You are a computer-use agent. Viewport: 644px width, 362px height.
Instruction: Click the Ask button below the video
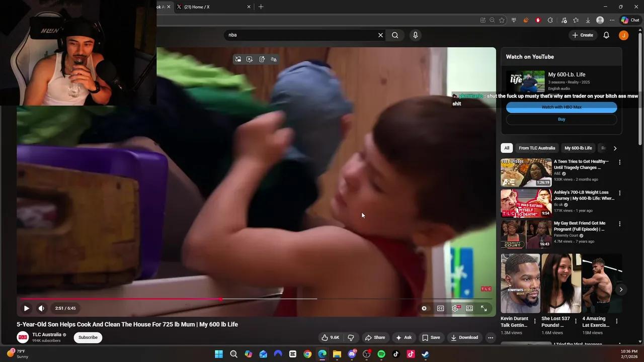tap(404, 337)
